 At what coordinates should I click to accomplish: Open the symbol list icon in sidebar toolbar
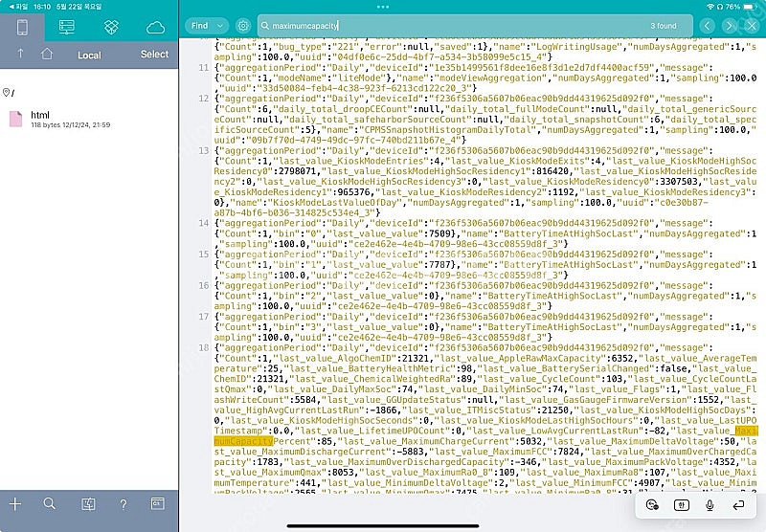pos(88,503)
